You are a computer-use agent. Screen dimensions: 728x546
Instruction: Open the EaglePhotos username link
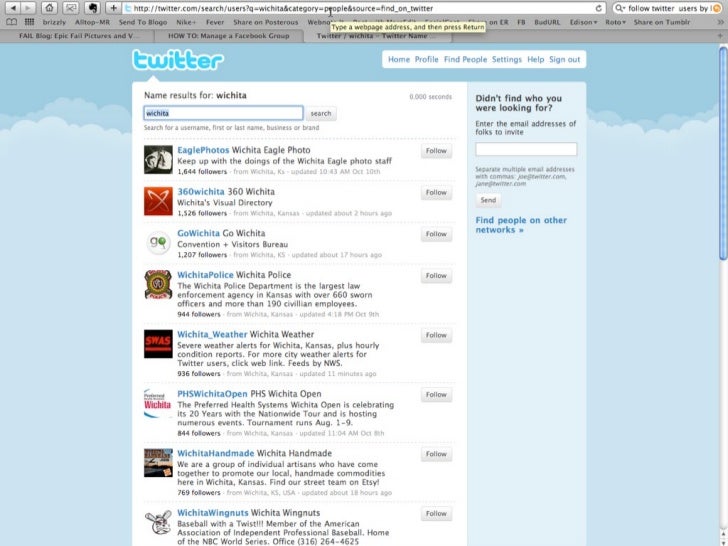[x=203, y=150]
